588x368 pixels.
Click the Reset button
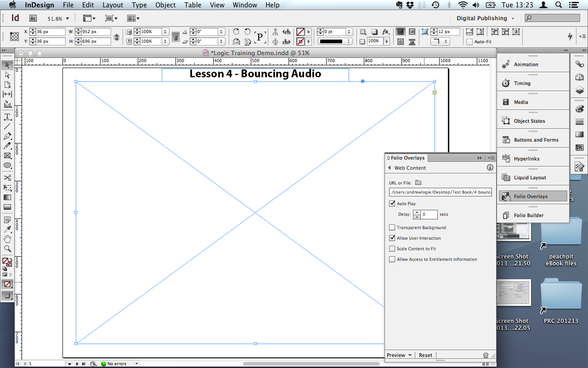click(x=425, y=355)
